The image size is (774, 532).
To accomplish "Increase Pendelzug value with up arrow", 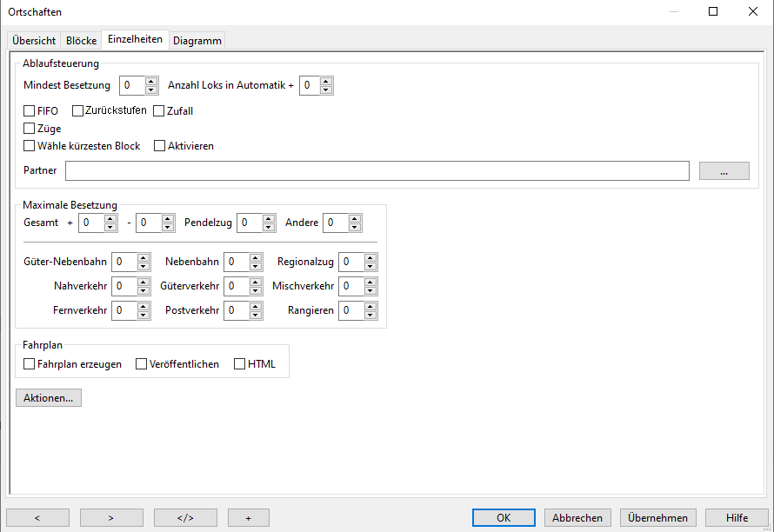I will 270,219.
